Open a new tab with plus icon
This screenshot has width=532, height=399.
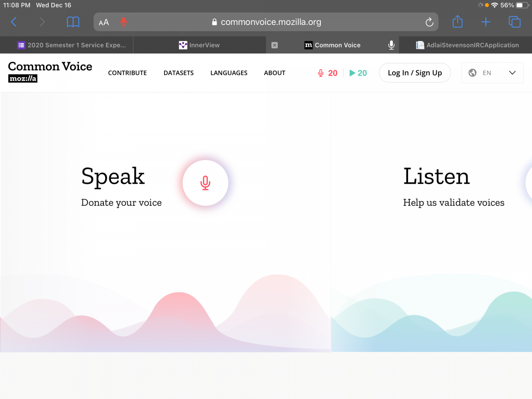[x=486, y=22]
